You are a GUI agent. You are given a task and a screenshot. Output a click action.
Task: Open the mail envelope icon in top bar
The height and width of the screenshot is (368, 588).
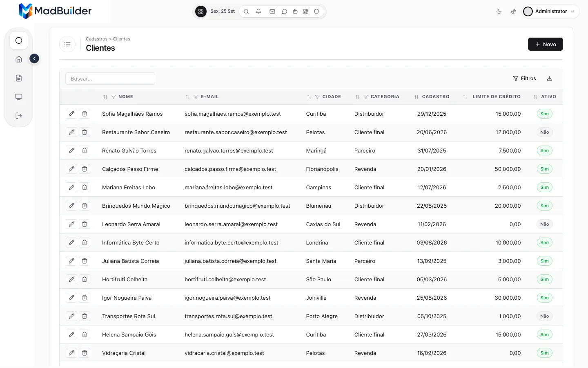point(272,11)
